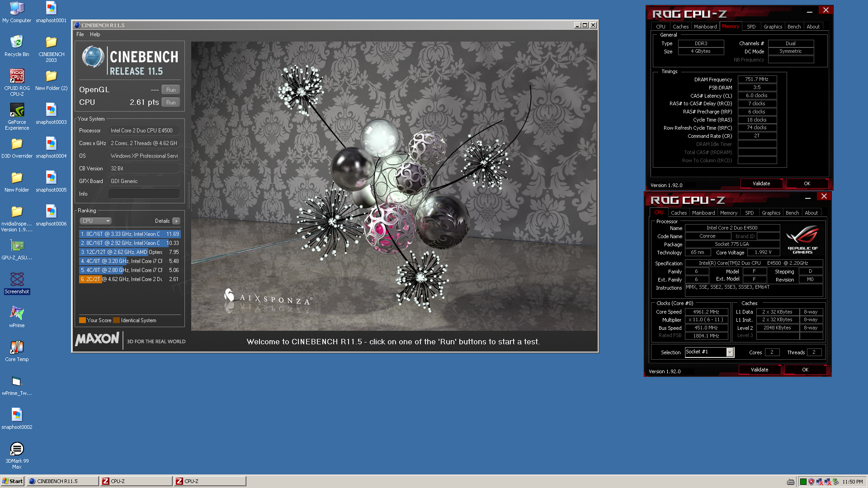Expand ranking Details arrow
Viewport: 868px width, 488px height.
click(x=176, y=221)
